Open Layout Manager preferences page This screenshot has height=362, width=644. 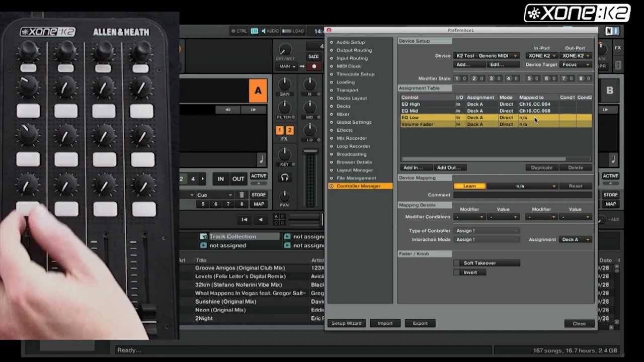pos(355,170)
